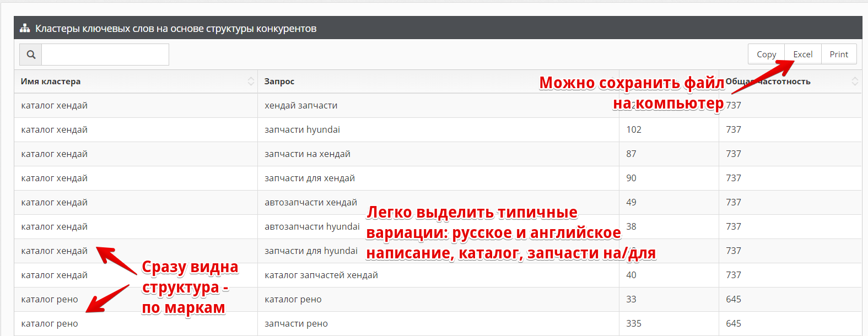The height and width of the screenshot is (336, 868).
Task: Export the table with the Excel button
Action: 802,54
